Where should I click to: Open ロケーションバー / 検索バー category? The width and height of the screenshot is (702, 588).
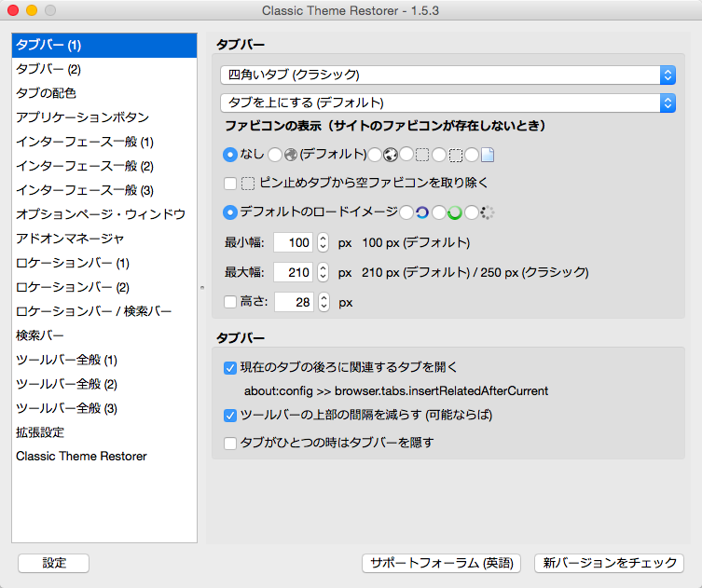pos(104,311)
